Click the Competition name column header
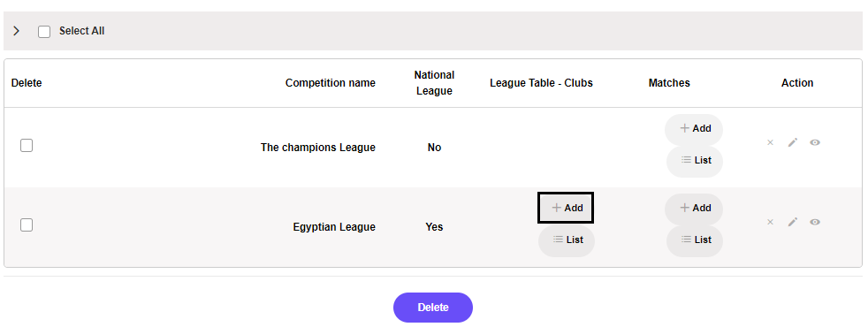The width and height of the screenshot is (868, 327). click(x=331, y=83)
